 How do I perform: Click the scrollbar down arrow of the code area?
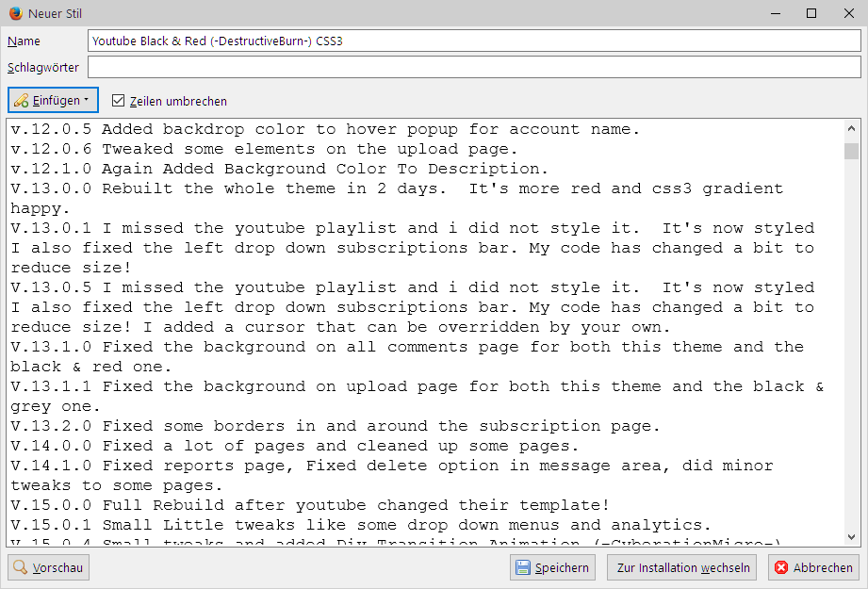(x=851, y=537)
